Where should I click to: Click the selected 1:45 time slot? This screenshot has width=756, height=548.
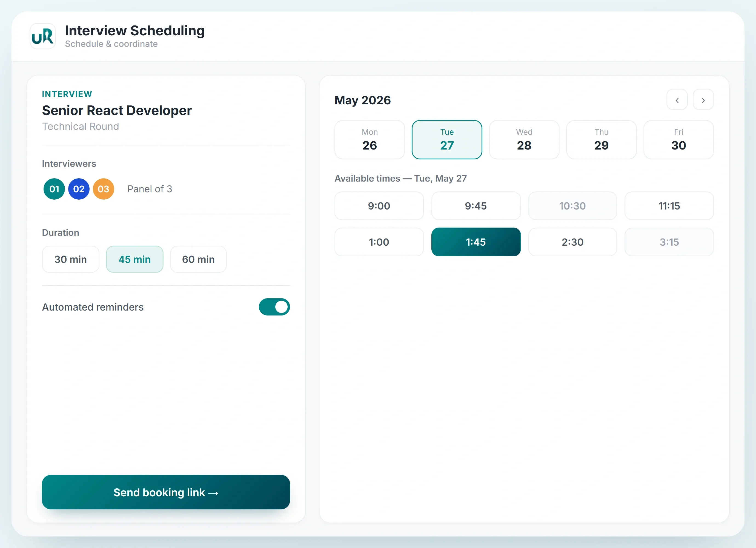tap(476, 242)
